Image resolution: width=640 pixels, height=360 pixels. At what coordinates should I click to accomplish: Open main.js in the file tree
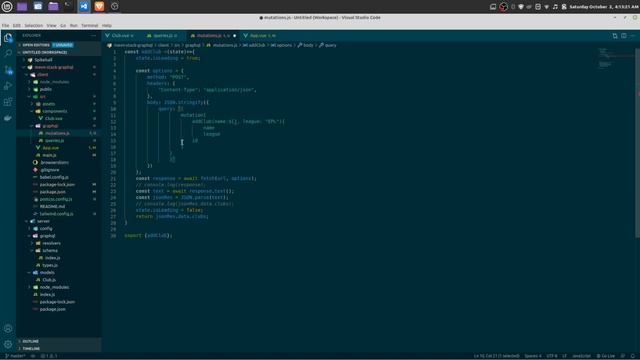point(59,155)
